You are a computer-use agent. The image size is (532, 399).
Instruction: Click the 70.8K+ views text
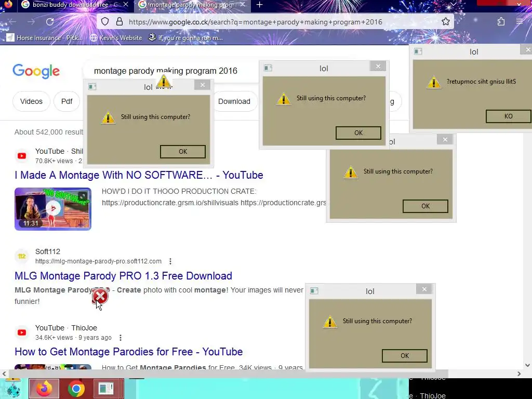[54, 161]
